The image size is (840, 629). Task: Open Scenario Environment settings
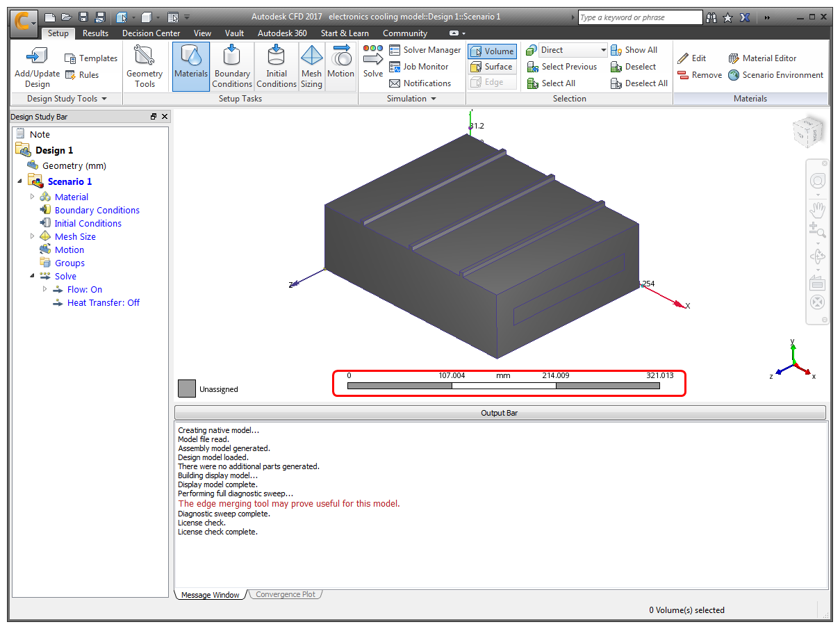pyautogui.click(x=775, y=75)
